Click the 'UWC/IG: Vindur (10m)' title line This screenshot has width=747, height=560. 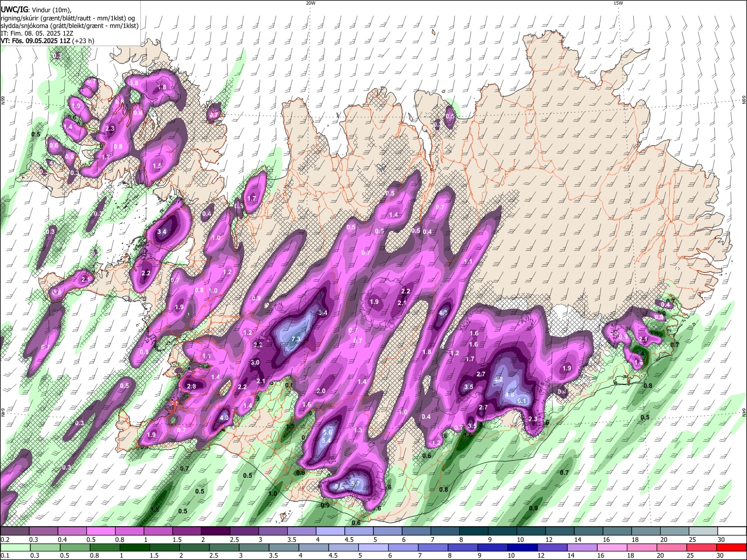coord(36,10)
